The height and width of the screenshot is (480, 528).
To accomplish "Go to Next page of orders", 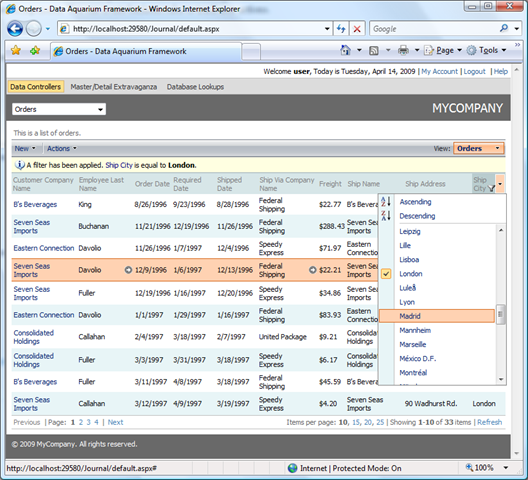I will click(116, 422).
